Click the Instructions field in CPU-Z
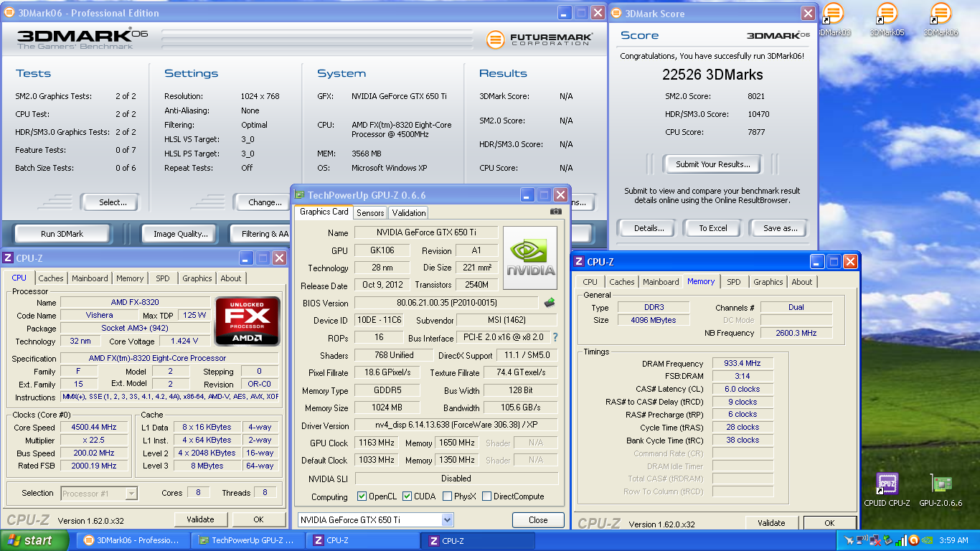This screenshot has width=980, height=551. pos(170,397)
